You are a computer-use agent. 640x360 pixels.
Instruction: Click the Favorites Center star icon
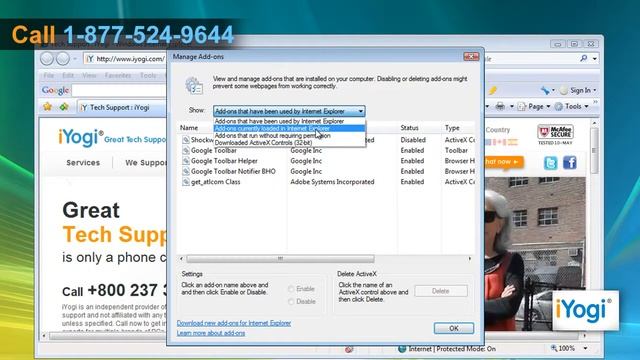[x=48, y=107]
